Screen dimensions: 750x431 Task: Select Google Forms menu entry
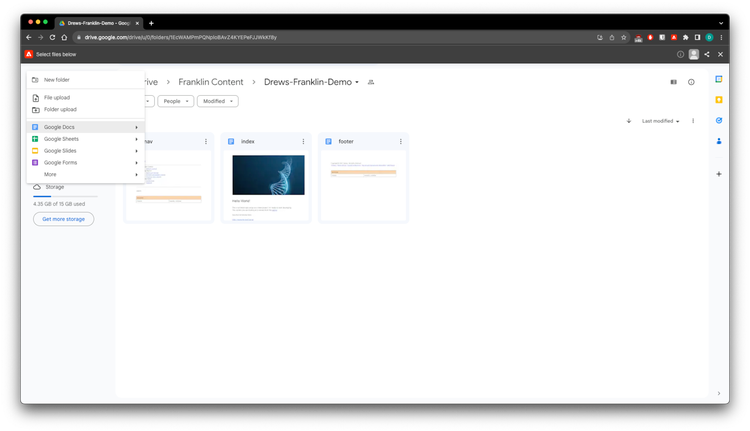click(x=86, y=163)
